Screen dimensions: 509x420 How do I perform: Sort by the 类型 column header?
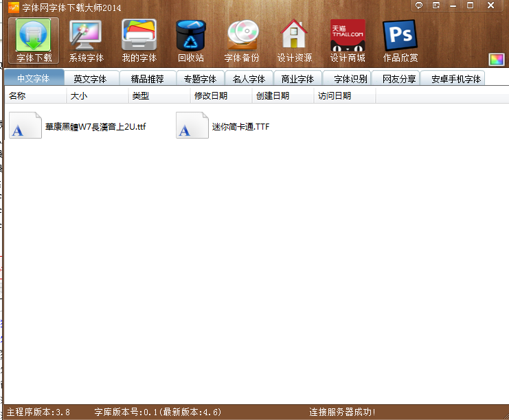[159, 95]
